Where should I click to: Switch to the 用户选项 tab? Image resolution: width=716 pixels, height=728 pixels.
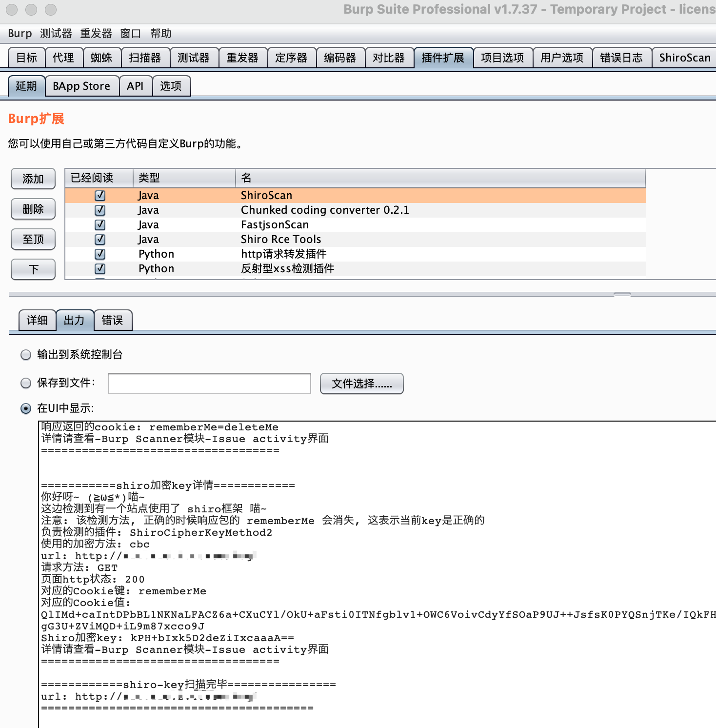[562, 58]
